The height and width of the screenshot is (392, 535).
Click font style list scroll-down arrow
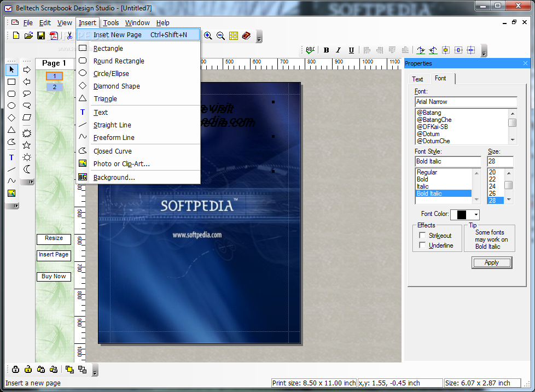pos(476,200)
